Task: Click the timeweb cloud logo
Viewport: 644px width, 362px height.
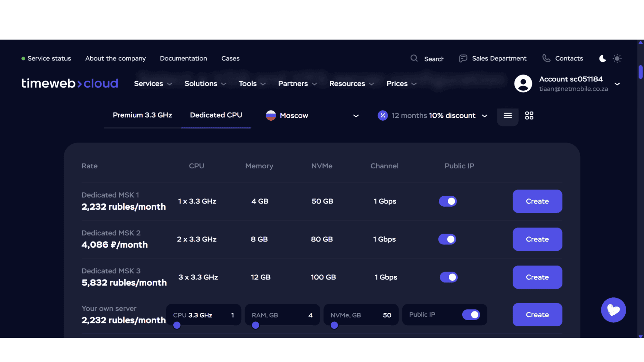Action: coord(70,83)
